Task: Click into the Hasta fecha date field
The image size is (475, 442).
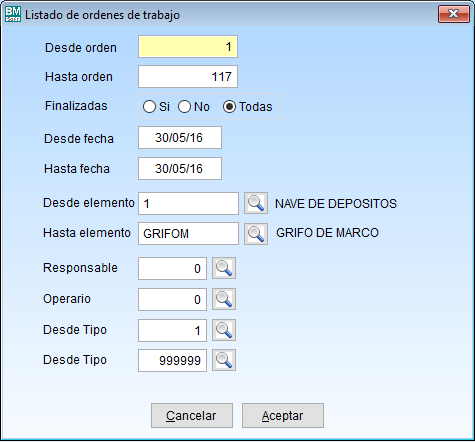Action: pyautogui.click(x=180, y=169)
